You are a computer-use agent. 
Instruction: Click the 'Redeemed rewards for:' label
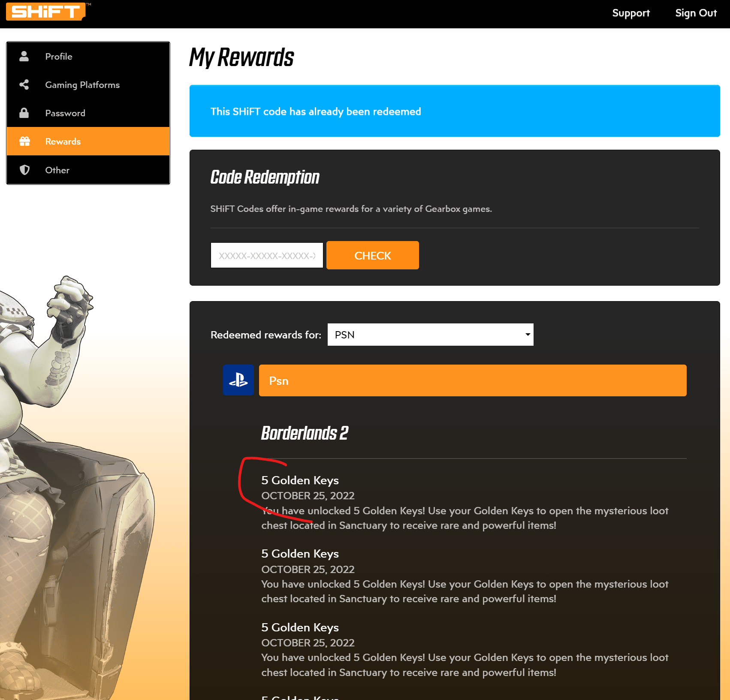click(266, 335)
